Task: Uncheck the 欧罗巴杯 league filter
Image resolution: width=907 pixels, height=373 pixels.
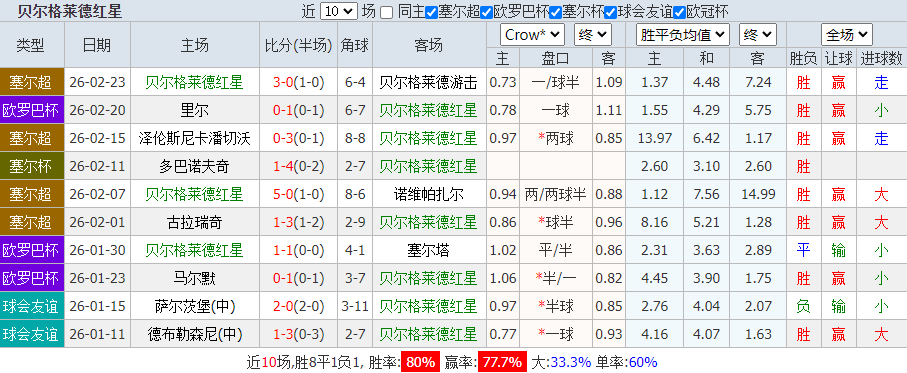Action: click(487, 12)
